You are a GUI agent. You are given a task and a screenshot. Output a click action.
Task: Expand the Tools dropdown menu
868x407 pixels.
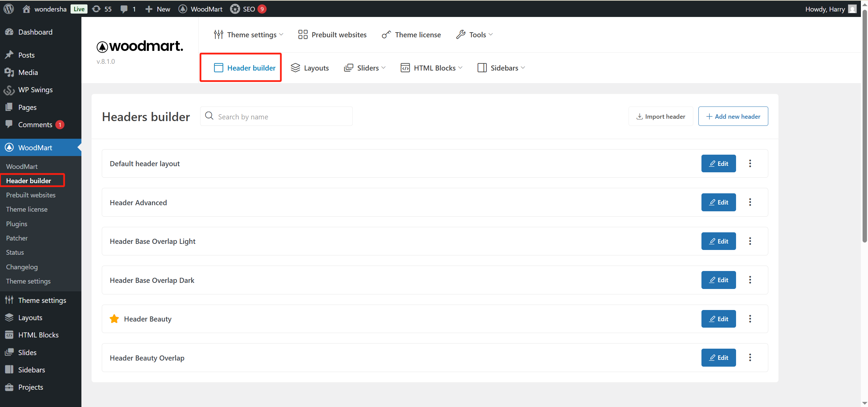[475, 35]
